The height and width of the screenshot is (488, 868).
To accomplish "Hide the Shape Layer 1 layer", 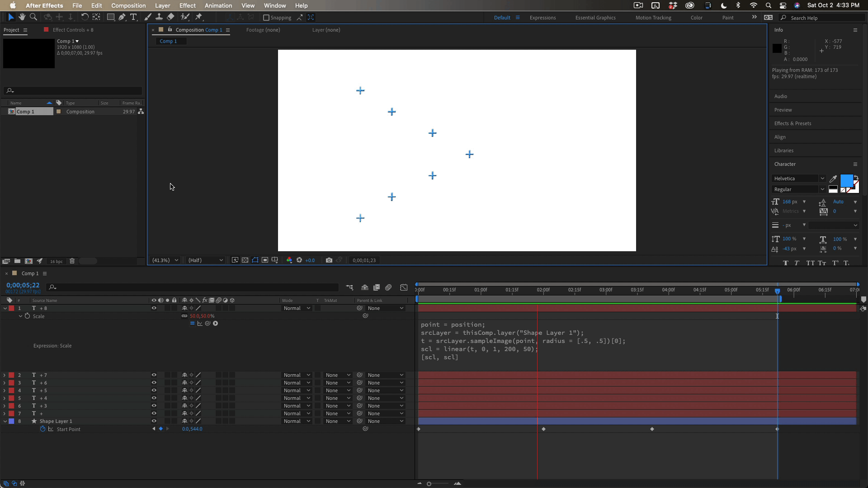I will click(x=154, y=421).
